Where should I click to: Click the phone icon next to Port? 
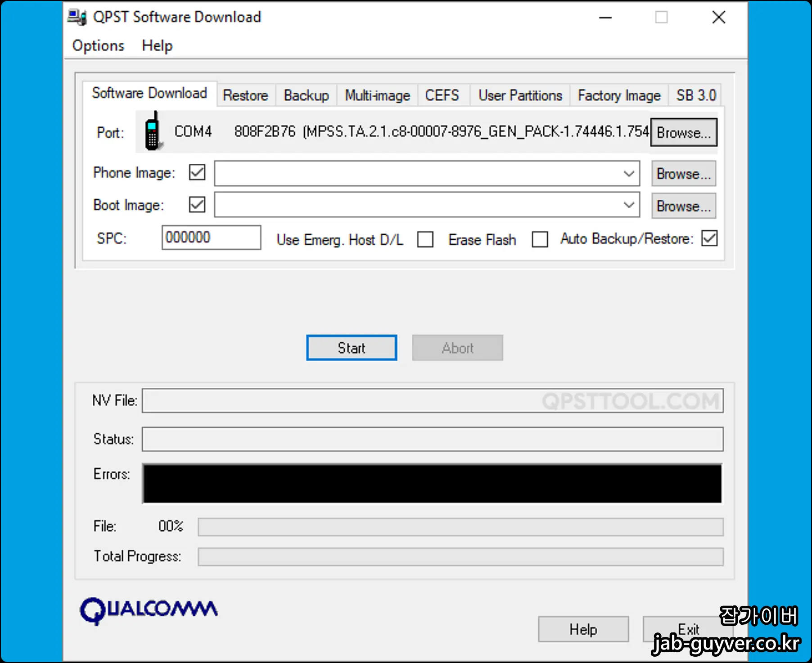coord(152,132)
